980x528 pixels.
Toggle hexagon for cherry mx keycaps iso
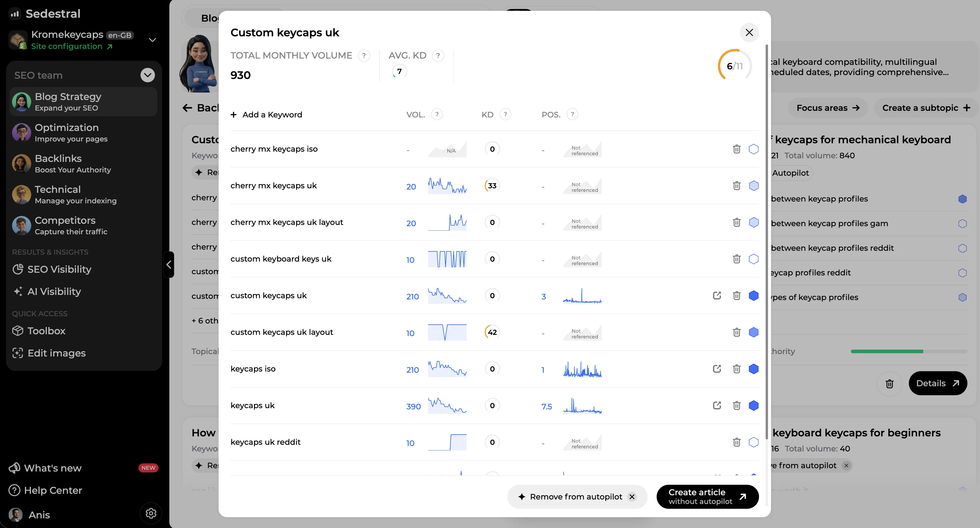pyautogui.click(x=754, y=149)
